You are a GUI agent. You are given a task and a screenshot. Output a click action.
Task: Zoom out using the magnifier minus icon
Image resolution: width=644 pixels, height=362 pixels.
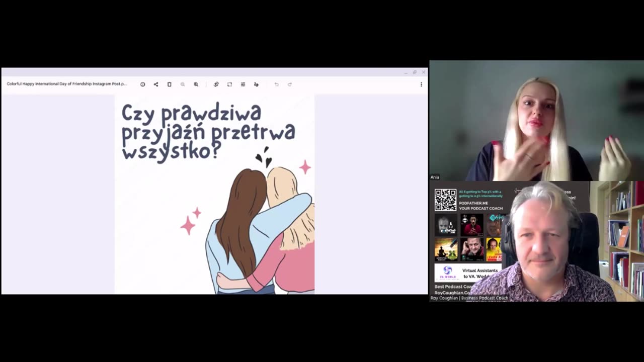183,84
